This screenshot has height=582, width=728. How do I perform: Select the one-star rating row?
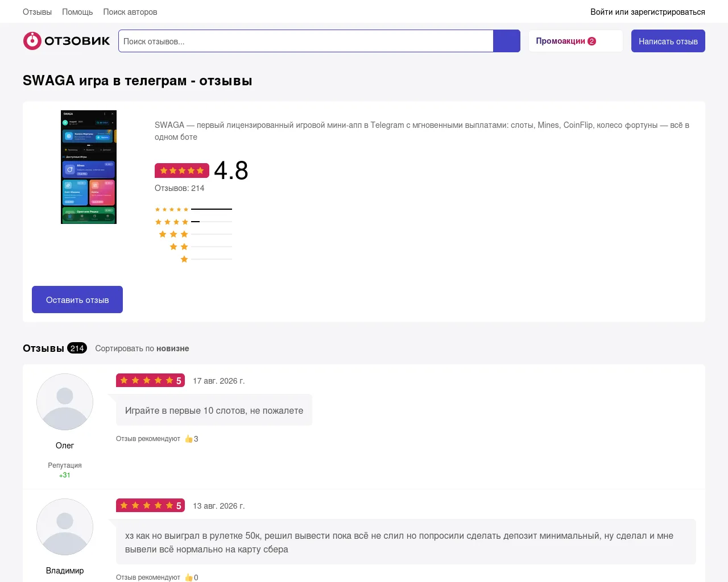[x=206, y=259]
